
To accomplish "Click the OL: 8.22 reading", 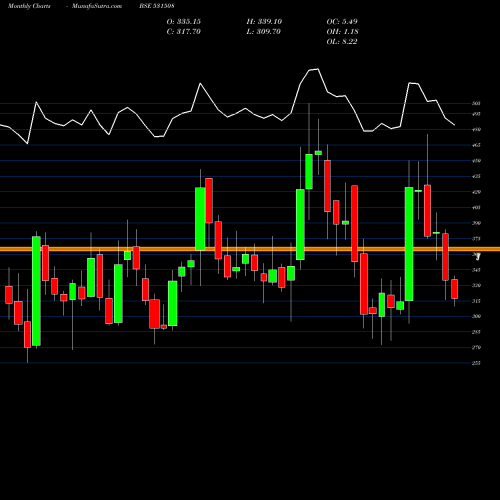I will pyautogui.click(x=342, y=42).
